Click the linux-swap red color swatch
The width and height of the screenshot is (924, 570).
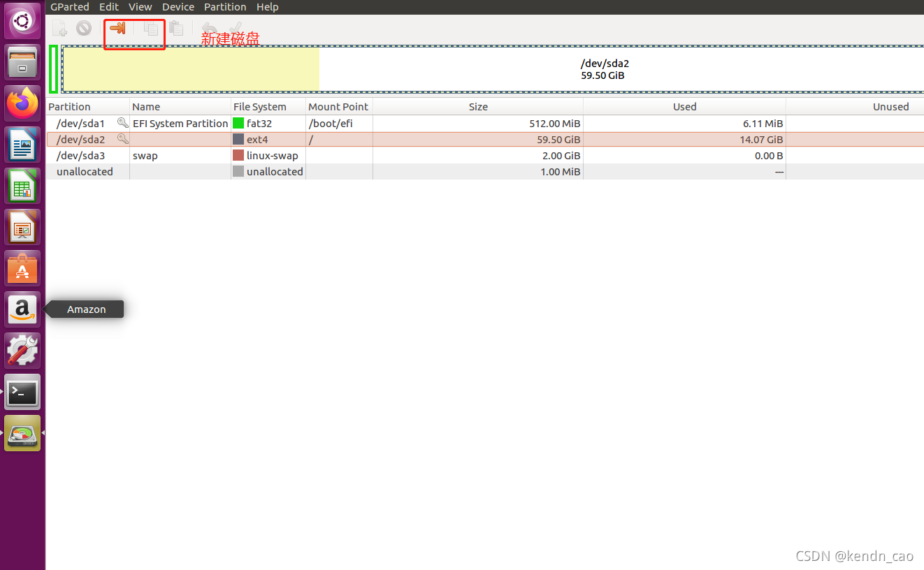(x=238, y=155)
